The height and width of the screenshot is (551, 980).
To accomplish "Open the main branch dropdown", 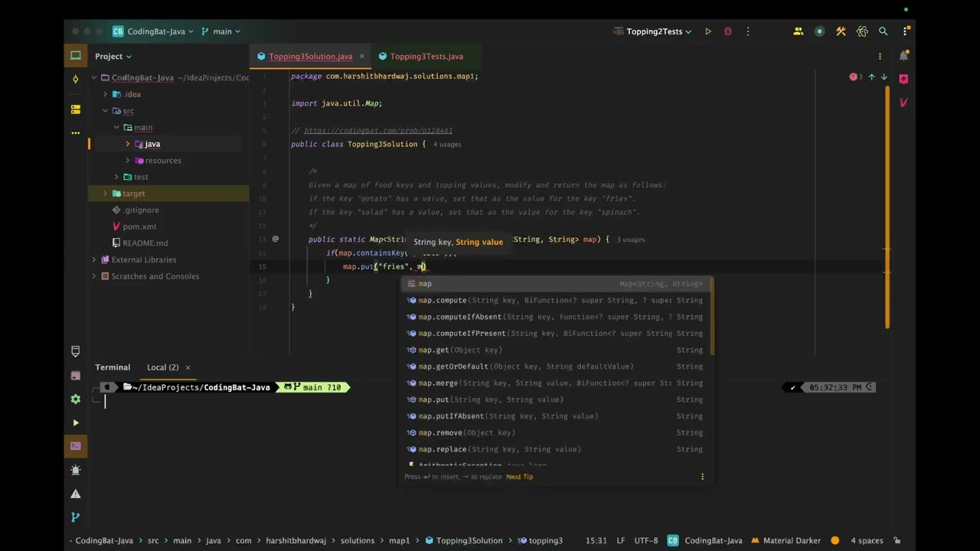I will pos(222,31).
